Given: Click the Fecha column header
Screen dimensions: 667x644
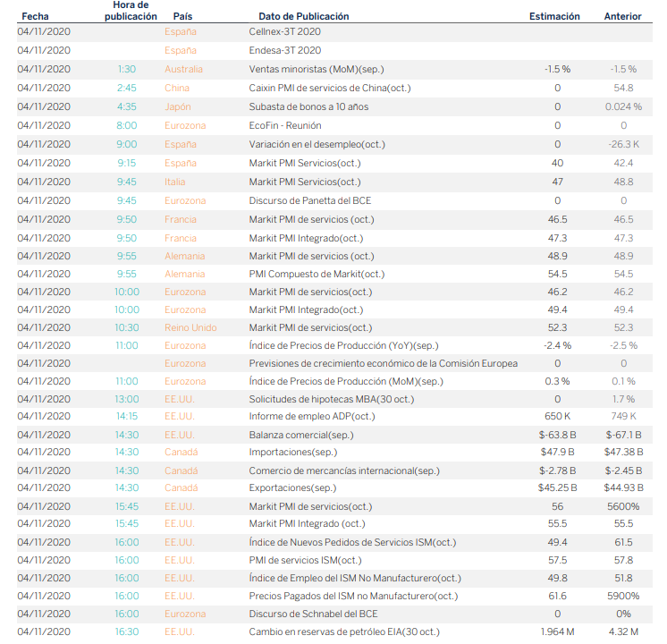Looking at the screenshot, I should (x=35, y=16).
